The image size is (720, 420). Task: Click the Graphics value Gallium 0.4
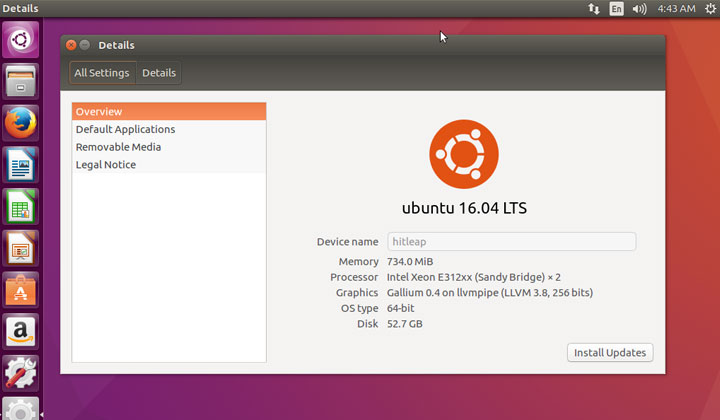[489, 293]
